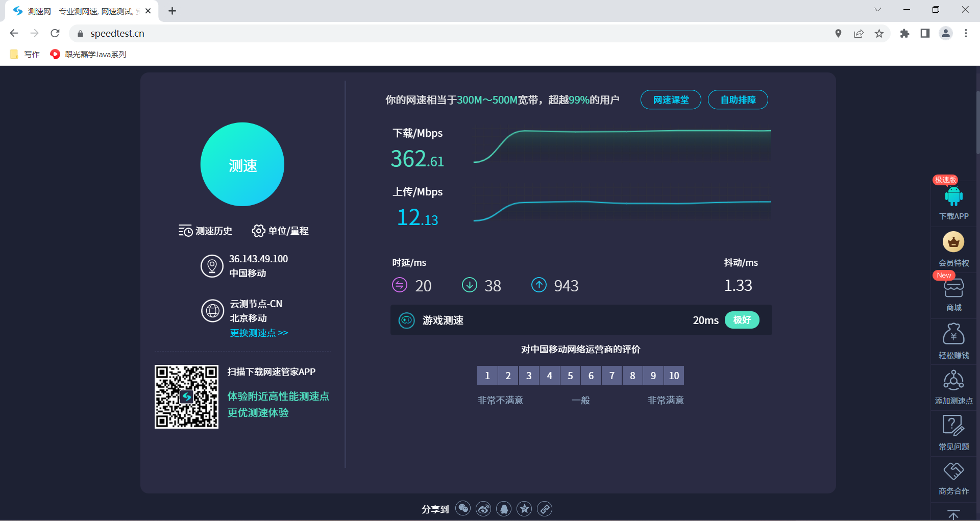Click the 扫描下载网速管家APP text
980x521 pixels.
[x=271, y=372]
